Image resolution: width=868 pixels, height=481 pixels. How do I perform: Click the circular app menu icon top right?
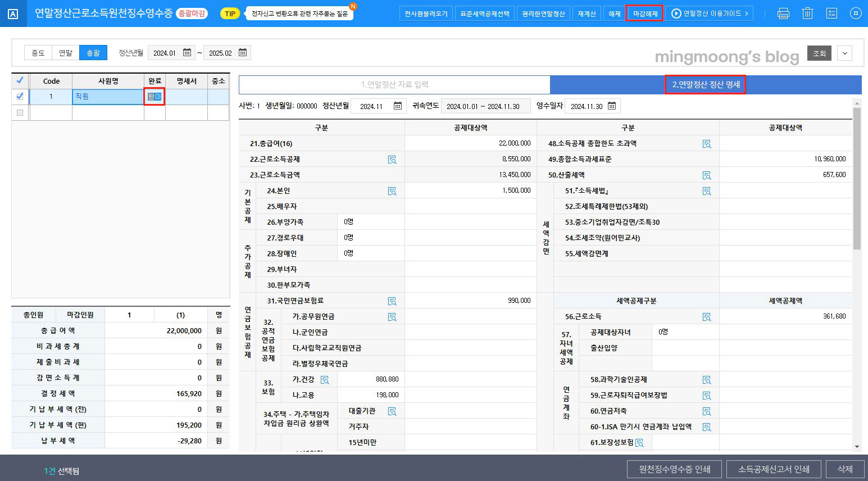(x=856, y=12)
